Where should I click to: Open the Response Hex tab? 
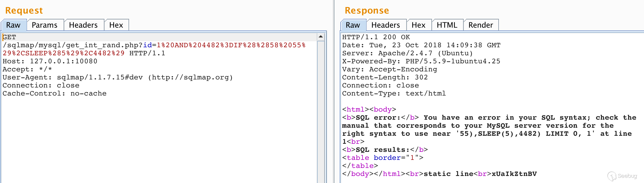pos(419,25)
